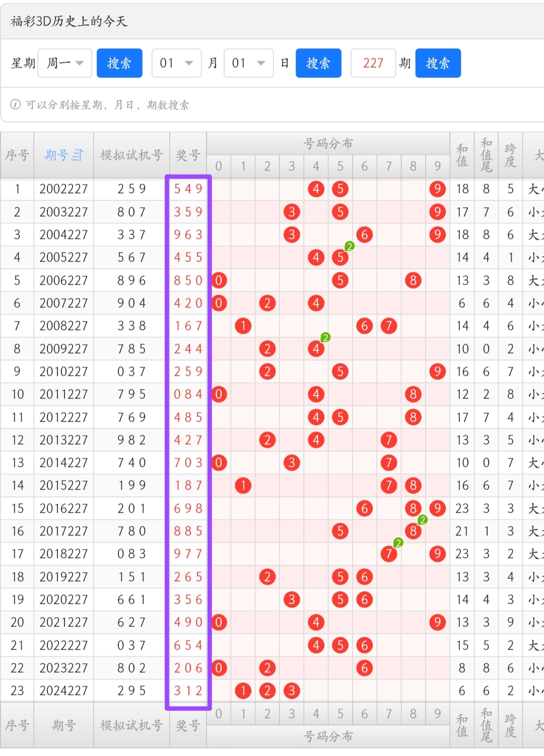Select period 2008227 in the table
Image resolution: width=544 pixels, height=756 pixels.
[x=63, y=326]
